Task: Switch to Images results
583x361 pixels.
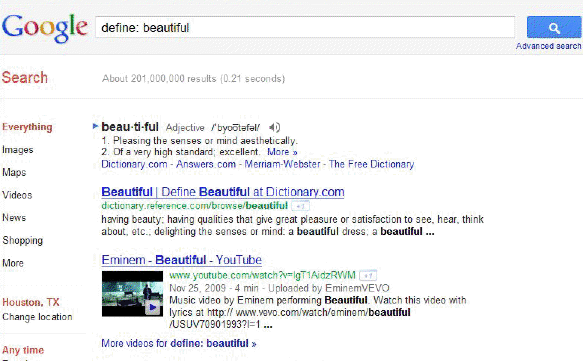Action: 17,150
